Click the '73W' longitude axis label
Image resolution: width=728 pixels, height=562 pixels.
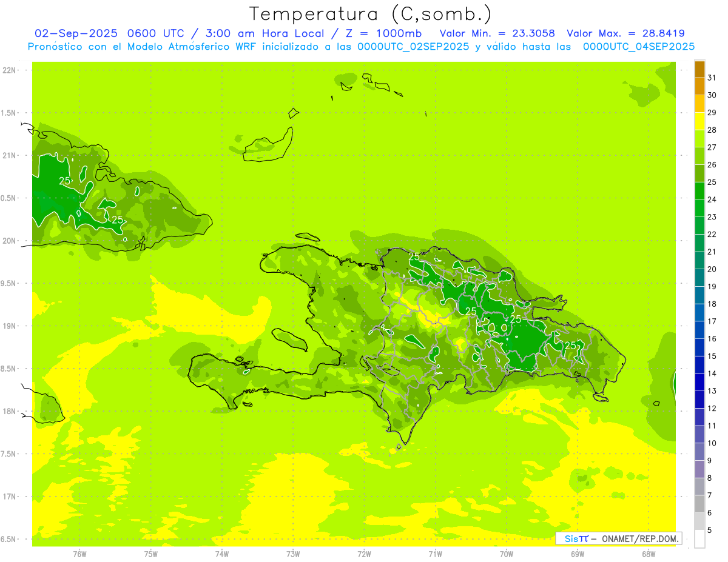click(293, 554)
